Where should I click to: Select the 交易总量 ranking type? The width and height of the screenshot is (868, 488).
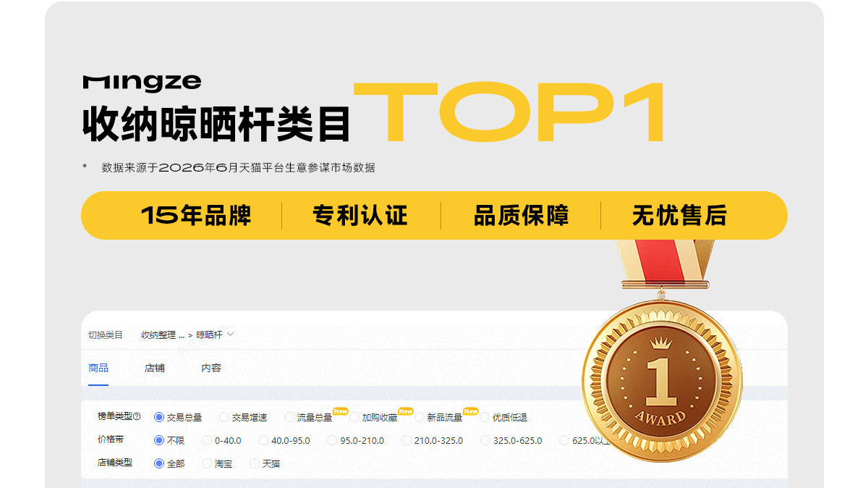178,418
